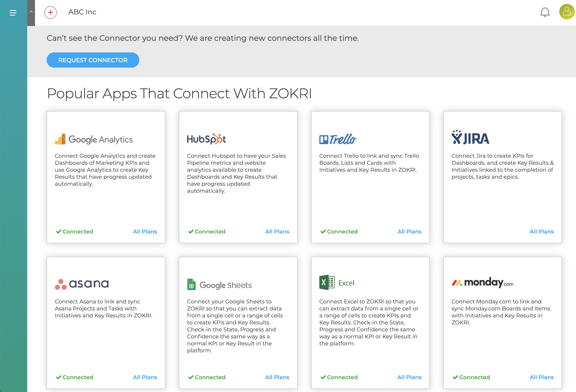Click the Google Sheets description text

235,326
